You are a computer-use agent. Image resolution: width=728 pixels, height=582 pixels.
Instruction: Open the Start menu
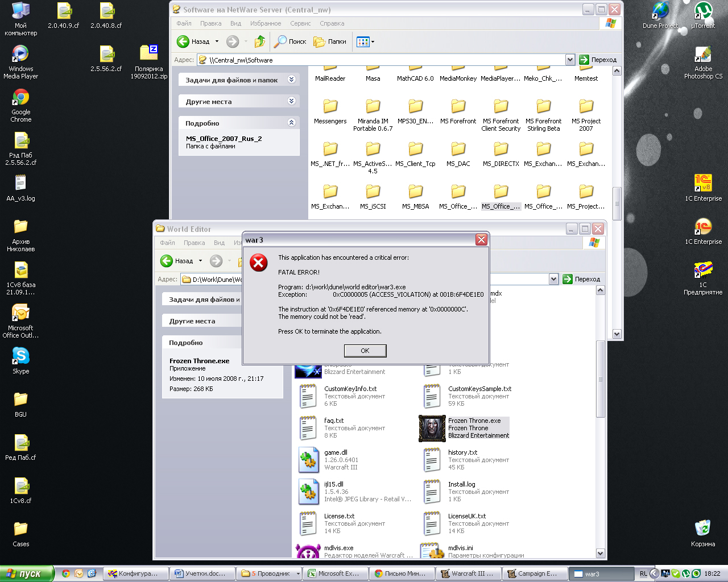[x=27, y=573]
